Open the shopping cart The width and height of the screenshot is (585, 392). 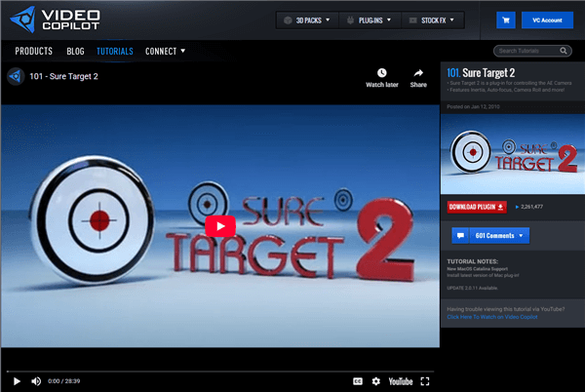[x=506, y=20]
